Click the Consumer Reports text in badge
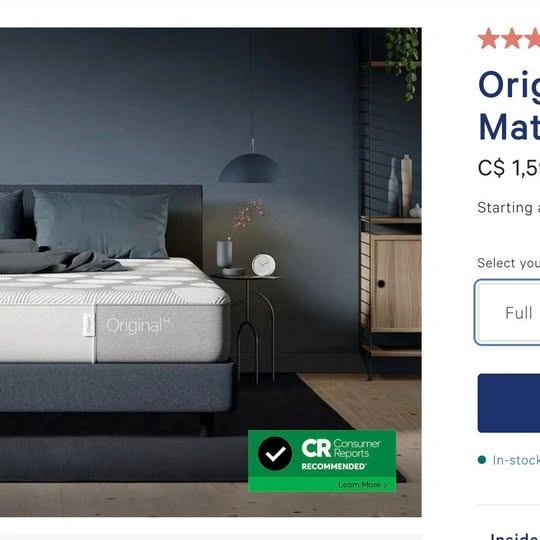Screen dimensions: 540x540 (357, 448)
